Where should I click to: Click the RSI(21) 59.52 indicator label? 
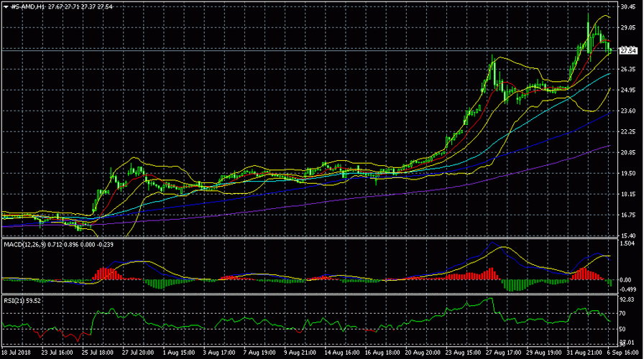[22, 301]
